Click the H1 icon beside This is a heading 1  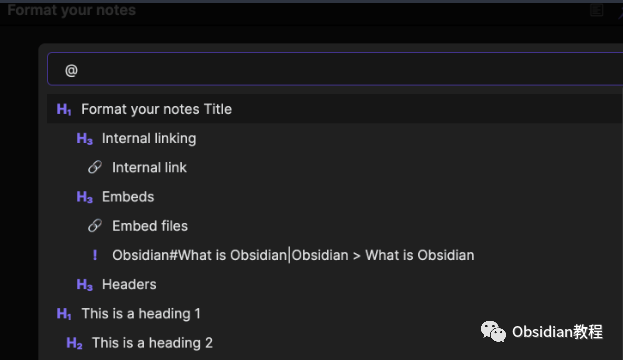click(64, 314)
